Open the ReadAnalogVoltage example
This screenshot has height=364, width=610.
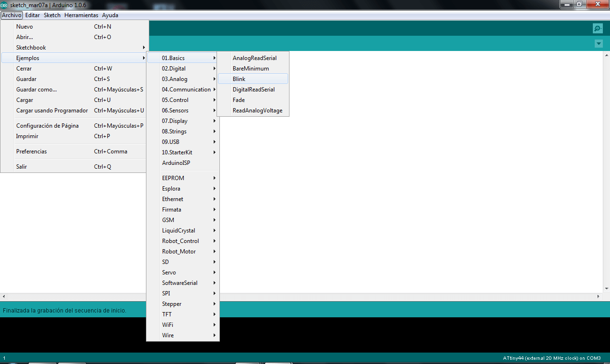(x=253, y=111)
